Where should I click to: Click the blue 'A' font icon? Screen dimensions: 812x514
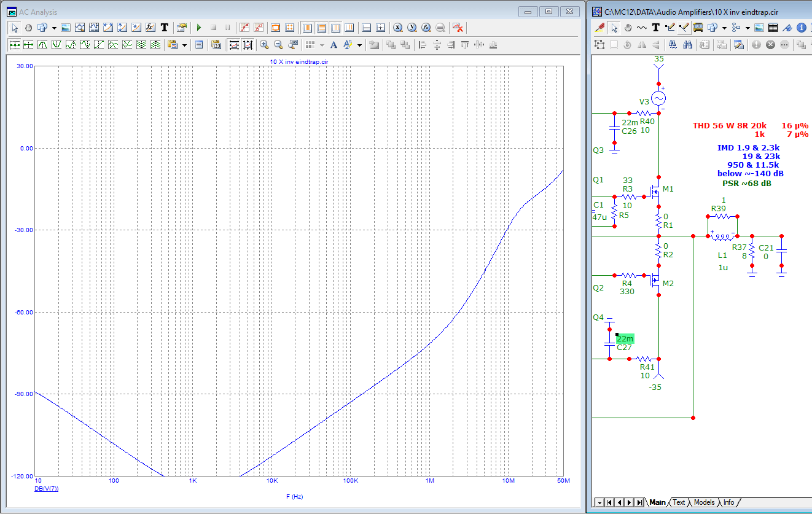point(334,45)
